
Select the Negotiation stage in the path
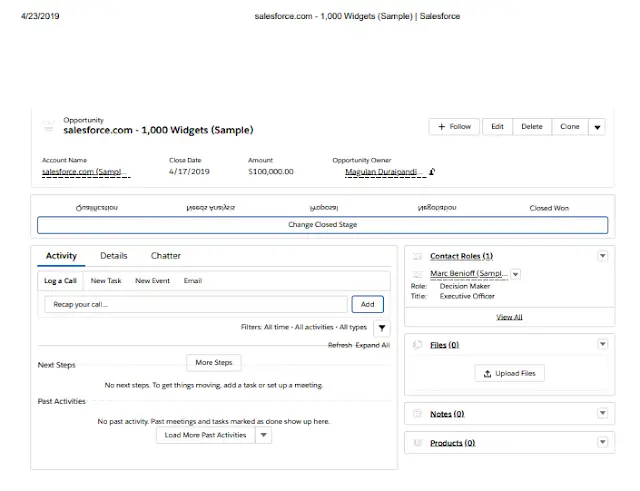pos(437,208)
